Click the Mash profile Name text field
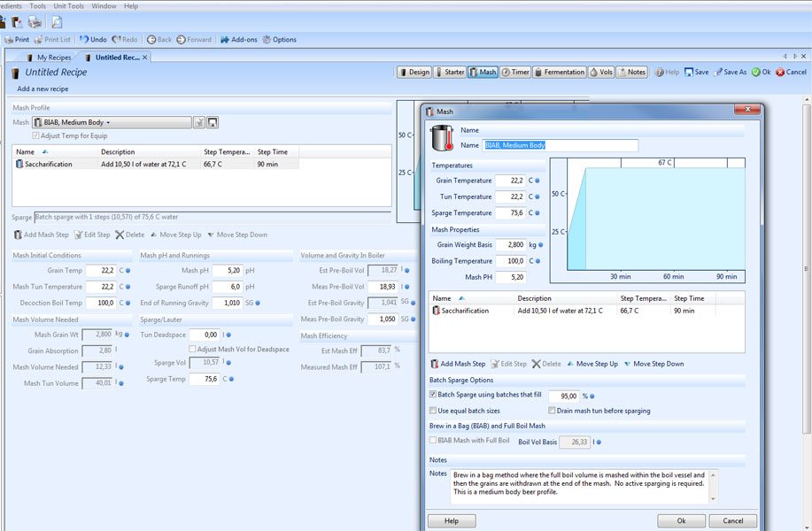The height and width of the screenshot is (531, 812). (560, 145)
